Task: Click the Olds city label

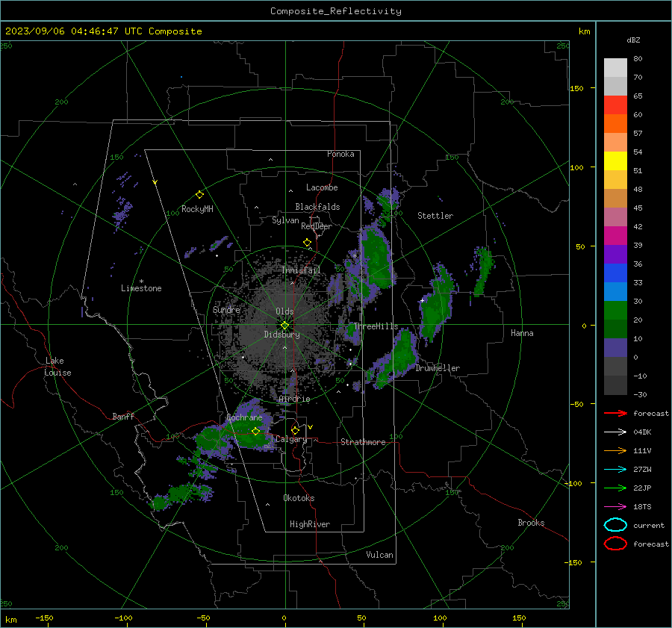Action: [x=284, y=311]
